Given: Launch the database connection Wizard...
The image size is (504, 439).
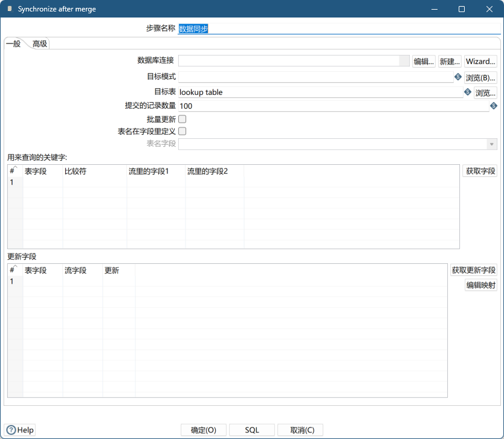Looking at the screenshot, I should click(x=480, y=61).
